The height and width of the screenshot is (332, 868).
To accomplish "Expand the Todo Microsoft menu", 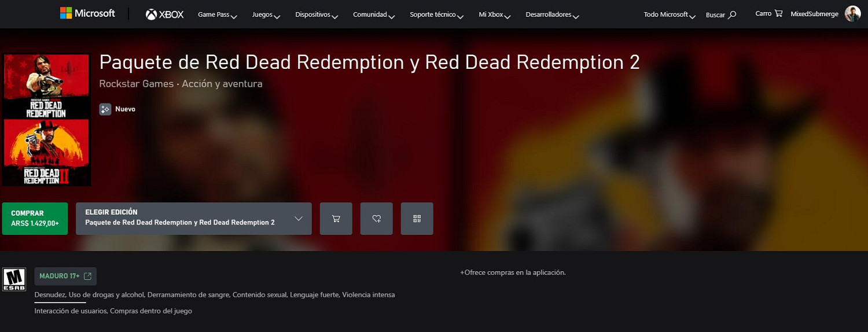I will pyautogui.click(x=670, y=14).
